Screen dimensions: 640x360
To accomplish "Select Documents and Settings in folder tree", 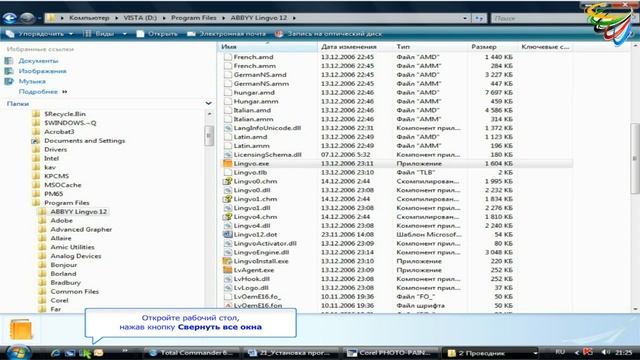I will pyautogui.click(x=84, y=141).
